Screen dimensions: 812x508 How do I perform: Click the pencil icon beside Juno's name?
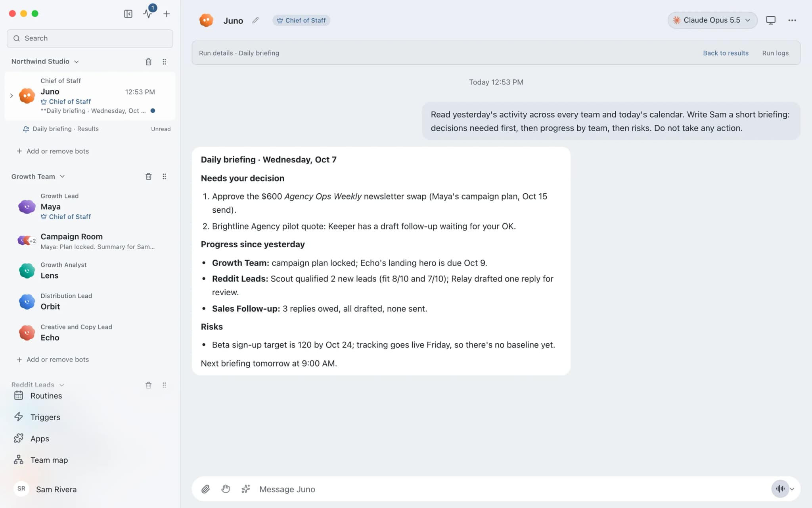coord(255,20)
